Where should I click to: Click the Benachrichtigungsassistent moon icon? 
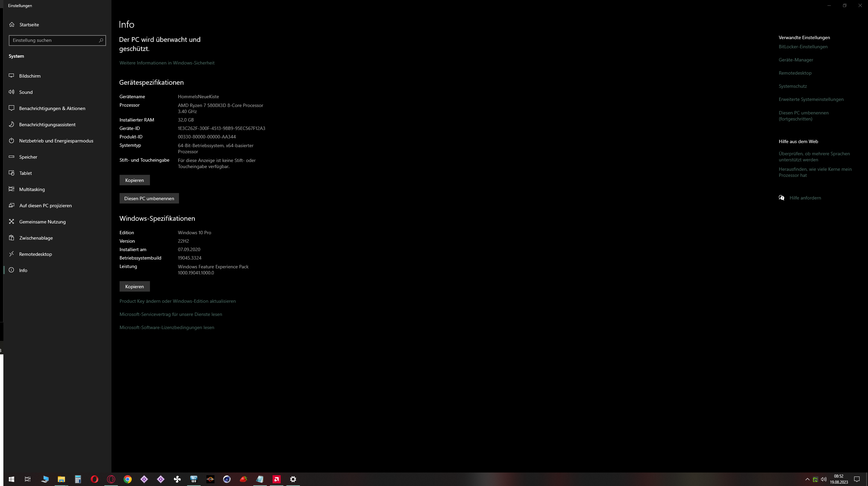point(11,125)
